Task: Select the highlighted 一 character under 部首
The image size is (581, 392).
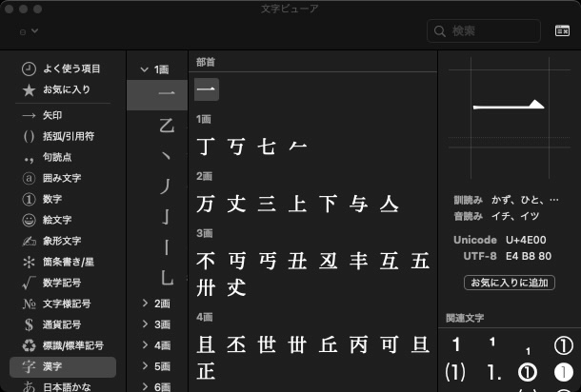Action: [x=207, y=89]
